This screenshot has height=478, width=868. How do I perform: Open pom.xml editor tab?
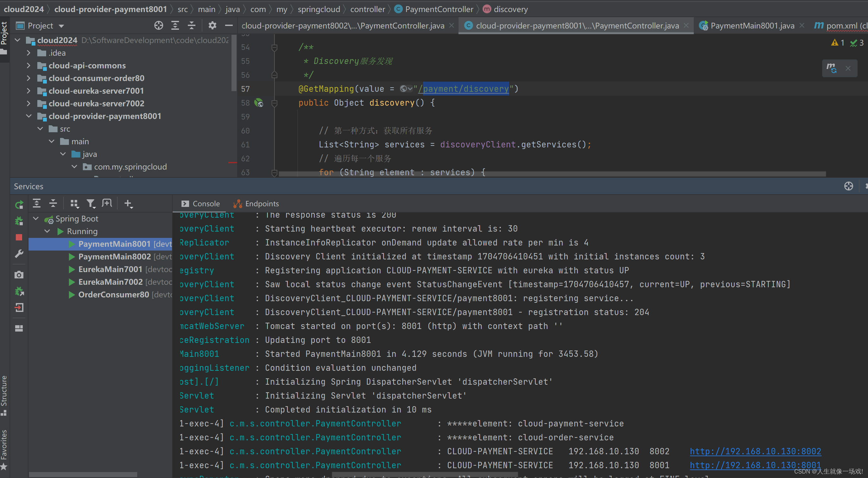(x=841, y=26)
